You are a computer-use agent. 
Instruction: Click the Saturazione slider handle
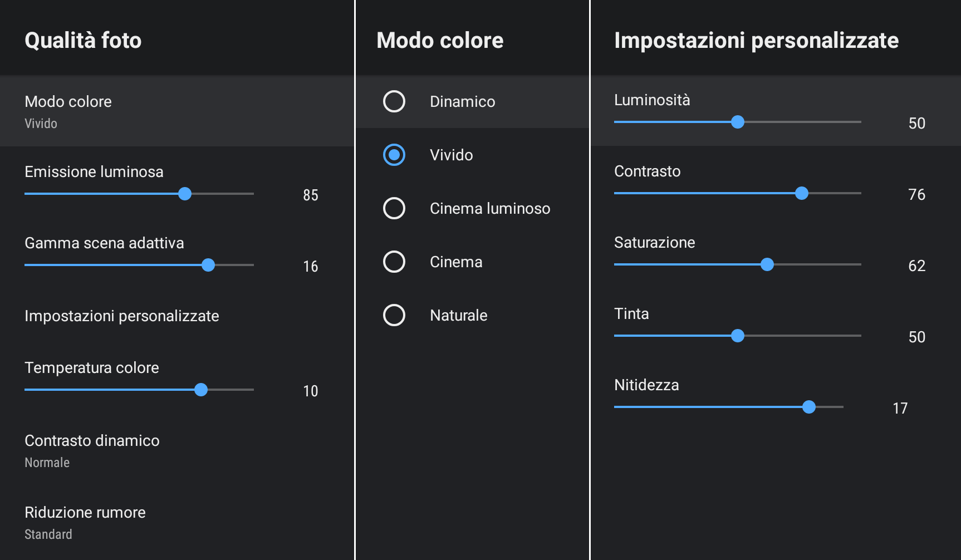767,264
